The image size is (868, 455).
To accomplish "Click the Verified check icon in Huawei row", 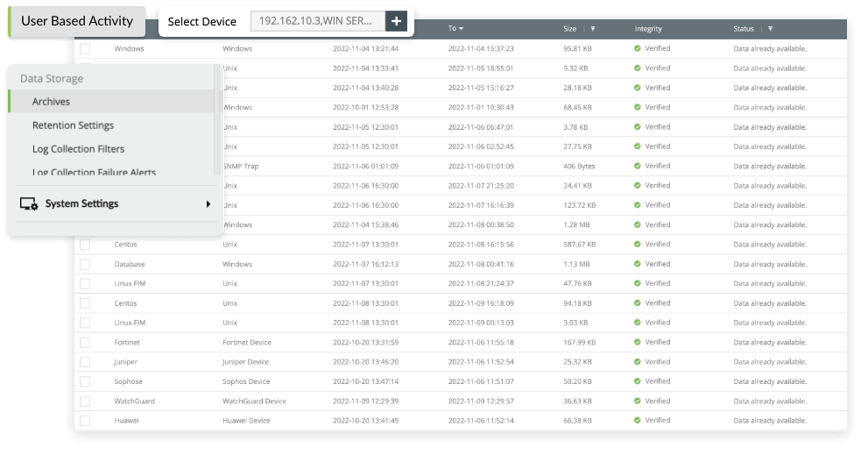I will tap(638, 420).
